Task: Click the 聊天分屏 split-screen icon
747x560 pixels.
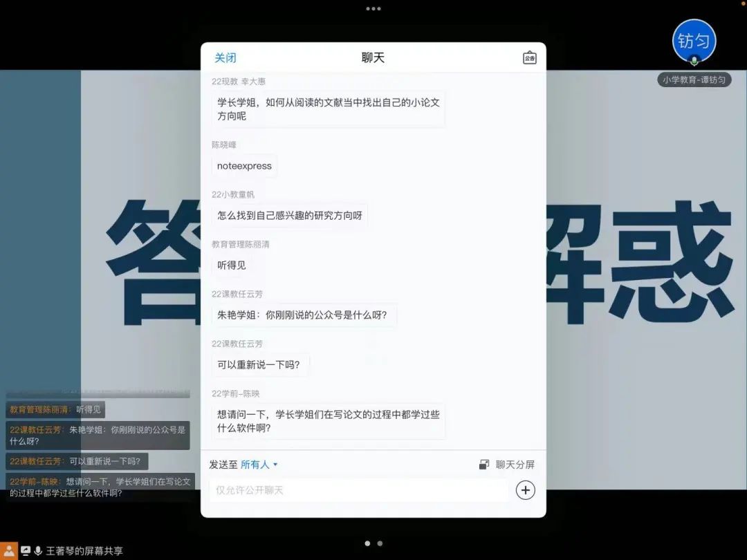Action: [x=484, y=465]
